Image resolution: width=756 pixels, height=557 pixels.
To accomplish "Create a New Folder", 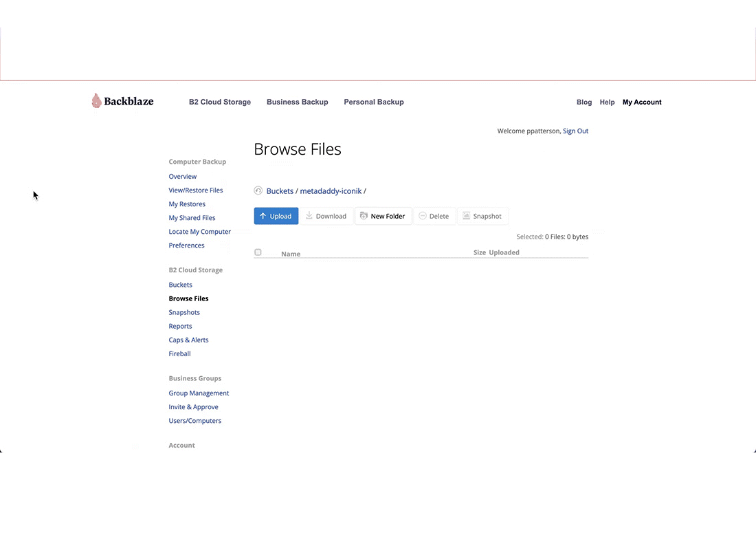I will 383,216.
